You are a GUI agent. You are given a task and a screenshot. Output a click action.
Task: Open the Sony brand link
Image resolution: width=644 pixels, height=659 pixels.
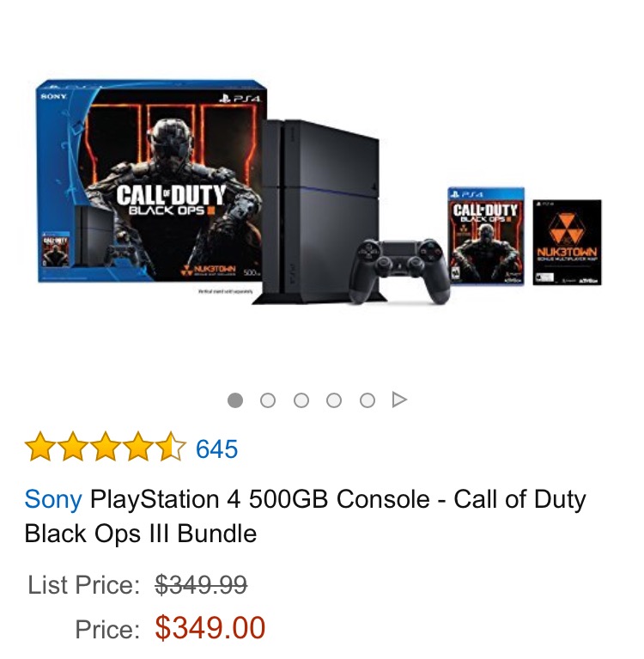53,499
